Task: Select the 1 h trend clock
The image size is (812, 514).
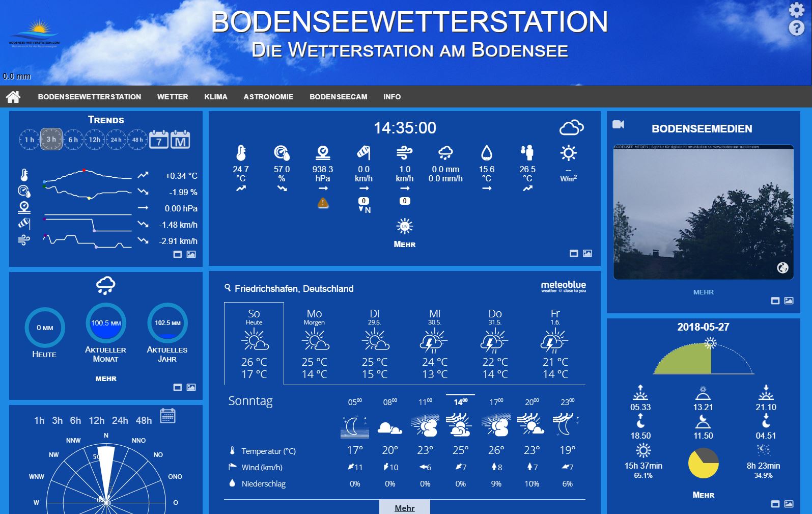Action: (x=30, y=140)
